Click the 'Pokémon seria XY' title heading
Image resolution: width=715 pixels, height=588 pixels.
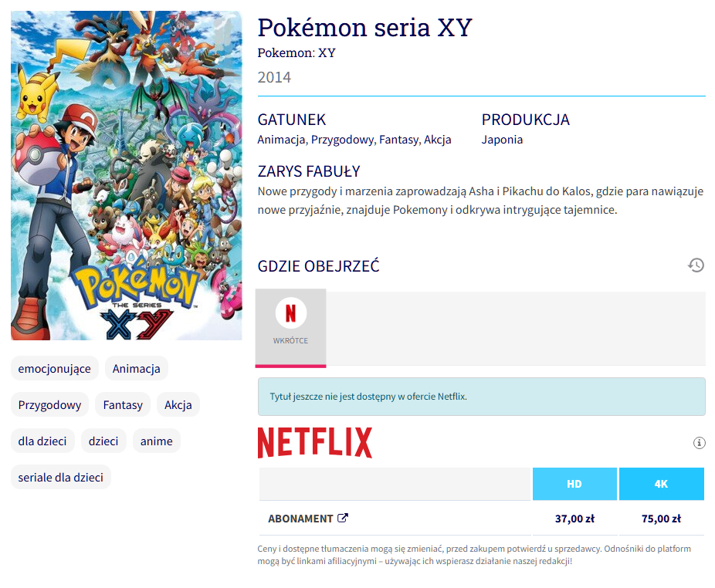pyautogui.click(x=364, y=27)
